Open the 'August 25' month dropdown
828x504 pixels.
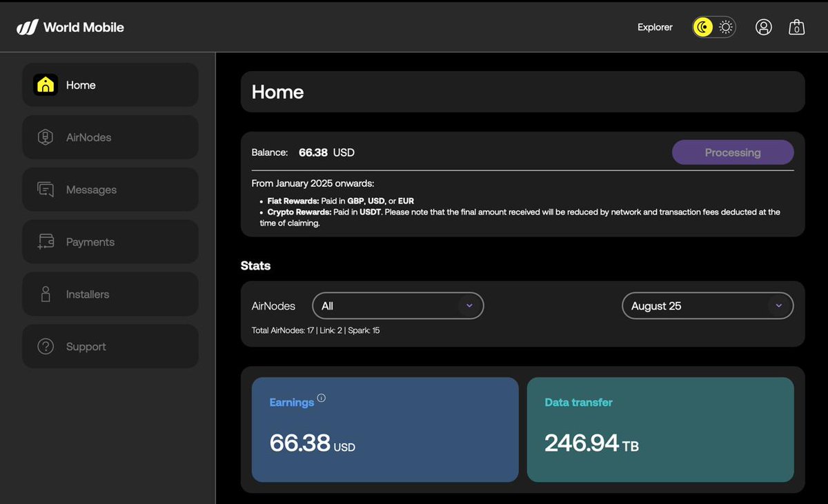click(x=708, y=306)
